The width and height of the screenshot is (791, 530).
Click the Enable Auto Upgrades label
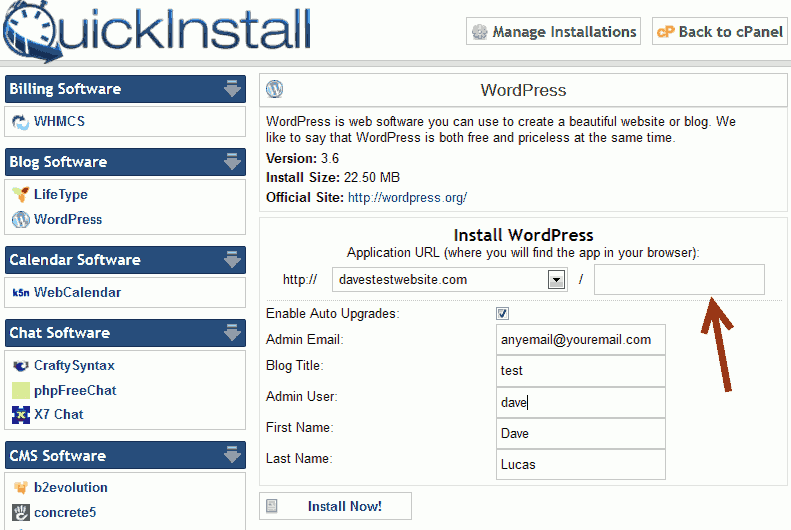[332, 314]
